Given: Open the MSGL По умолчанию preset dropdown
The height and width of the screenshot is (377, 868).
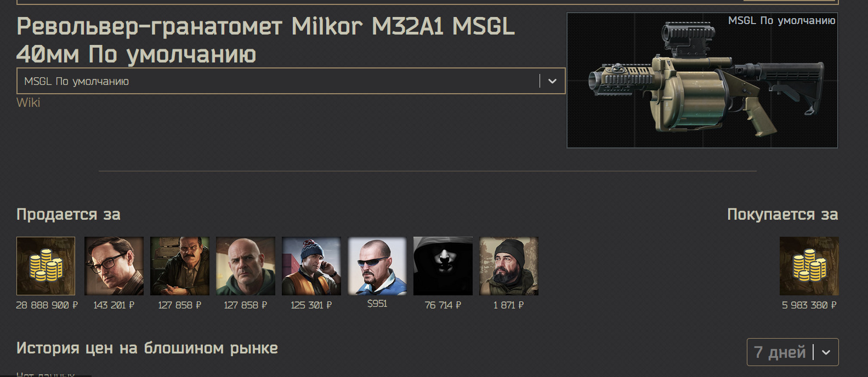Looking at the screenshot, I should pos(291,81).
